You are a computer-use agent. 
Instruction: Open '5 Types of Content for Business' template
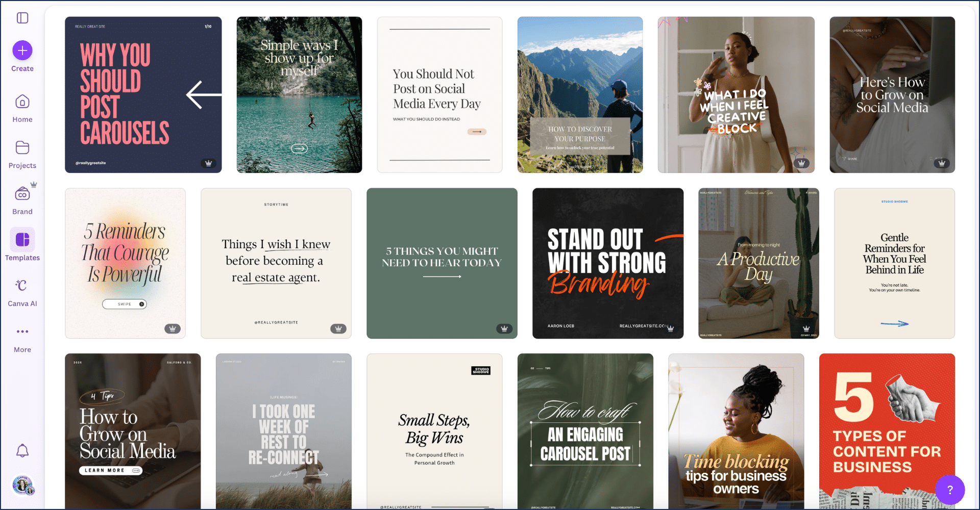point(887,431)
